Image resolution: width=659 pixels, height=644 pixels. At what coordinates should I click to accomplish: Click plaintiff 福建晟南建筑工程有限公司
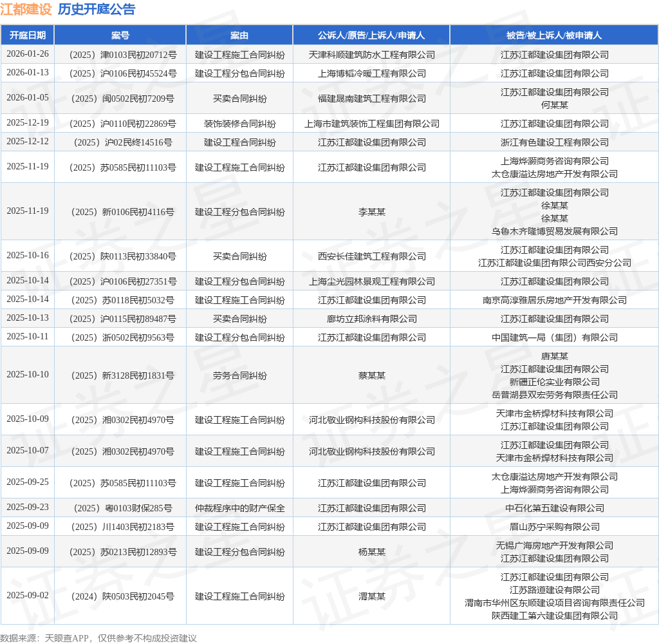371,99
